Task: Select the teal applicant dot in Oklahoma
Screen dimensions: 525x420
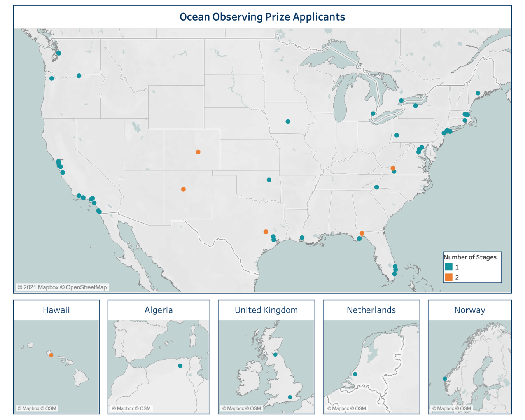Action: click(269, 180)
